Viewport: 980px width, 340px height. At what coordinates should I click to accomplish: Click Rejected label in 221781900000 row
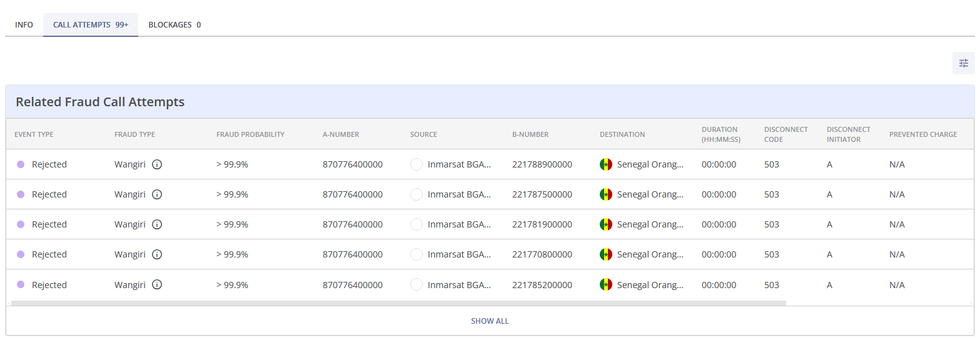49,224
